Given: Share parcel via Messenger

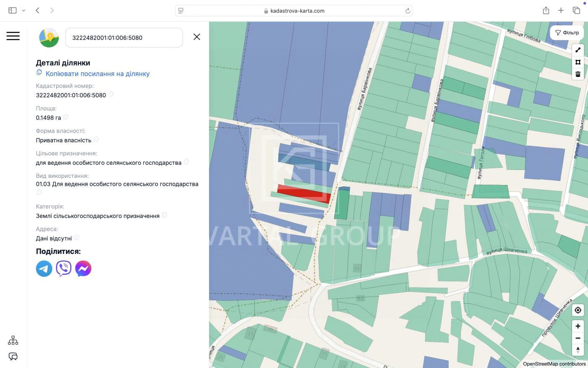Looking at the screenshot, I should [x=83, y=269].
